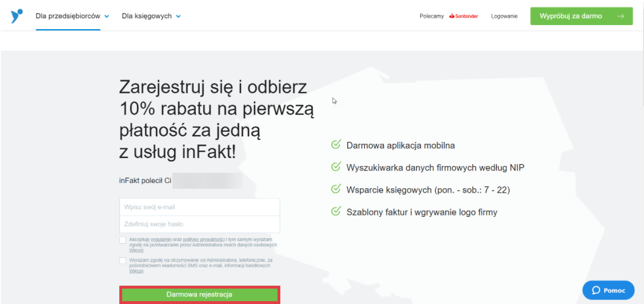Select the Dla przedsiębiorców menu label
This screenshot has width=644, height=304.
67,16
